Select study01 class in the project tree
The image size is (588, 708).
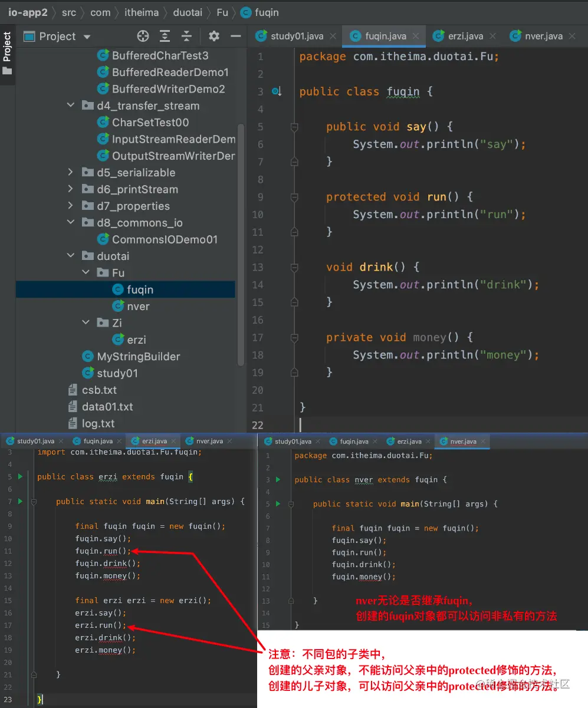point(110,373)
